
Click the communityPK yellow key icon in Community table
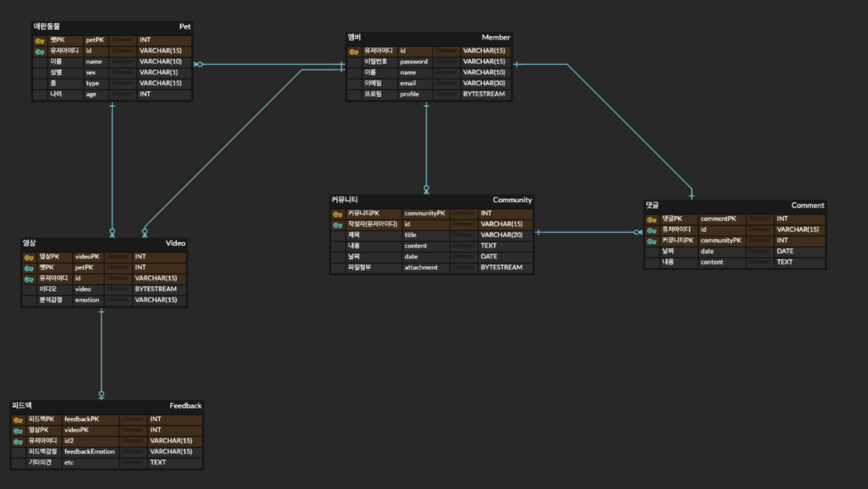(x=338, y=214)
